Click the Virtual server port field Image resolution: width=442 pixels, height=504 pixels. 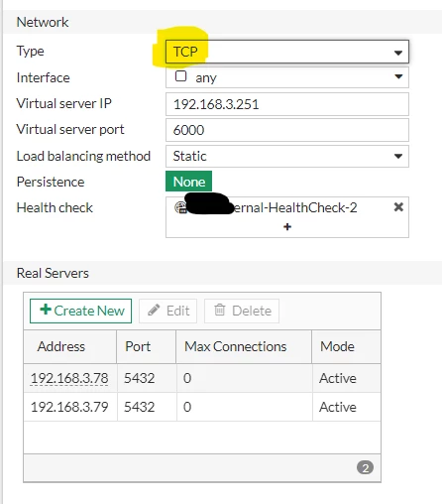click(x=287, y=130)
